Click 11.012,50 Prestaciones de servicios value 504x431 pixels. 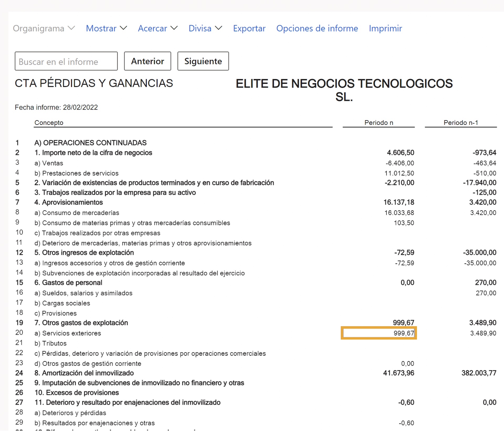point(399,173)
